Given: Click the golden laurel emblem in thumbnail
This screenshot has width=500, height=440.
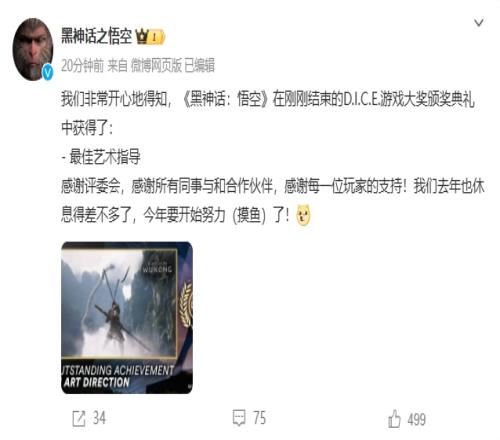Looking at the screenshot, I should (186, 305).
